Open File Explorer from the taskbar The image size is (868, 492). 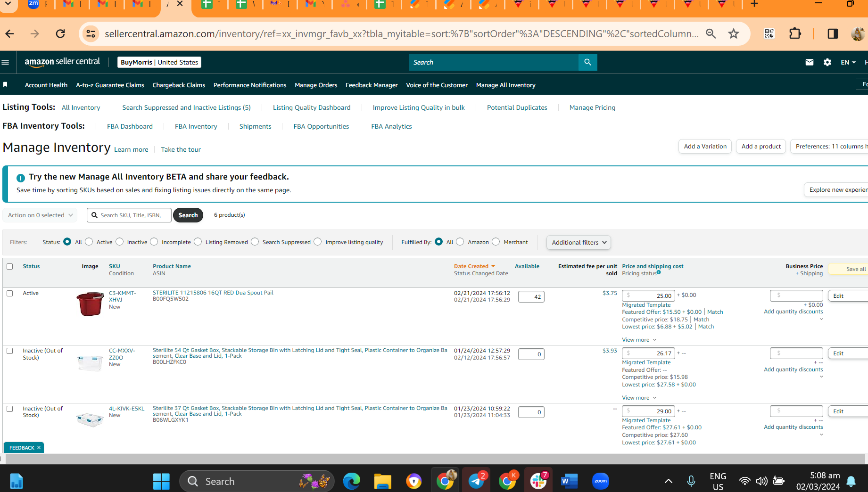coord(382,481)
